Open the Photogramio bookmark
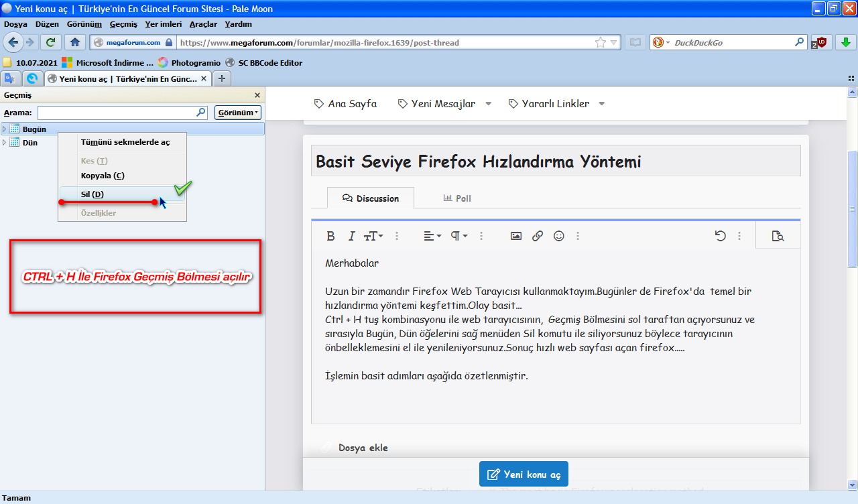The image size is (858, 504). pyautogui.click(x=189, y=63)
